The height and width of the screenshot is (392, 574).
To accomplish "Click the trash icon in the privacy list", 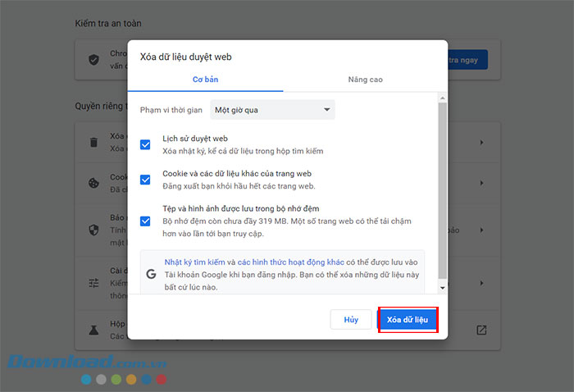I will (93, 142).
